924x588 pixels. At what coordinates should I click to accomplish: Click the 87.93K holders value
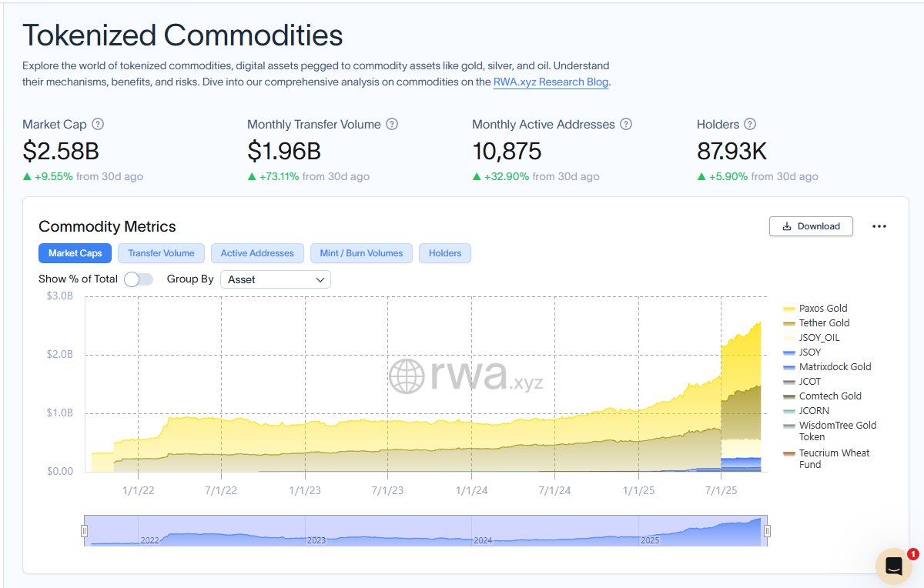(731, 151)
